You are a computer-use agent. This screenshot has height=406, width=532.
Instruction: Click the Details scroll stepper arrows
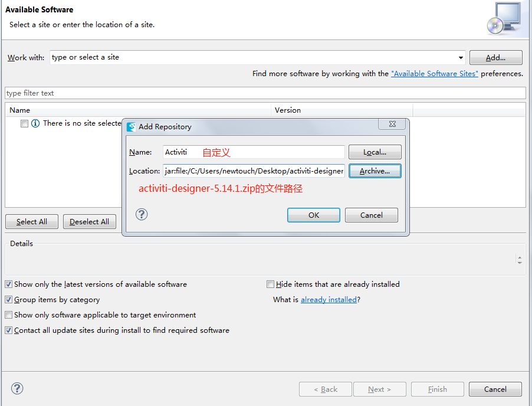(x=520, y=260)
